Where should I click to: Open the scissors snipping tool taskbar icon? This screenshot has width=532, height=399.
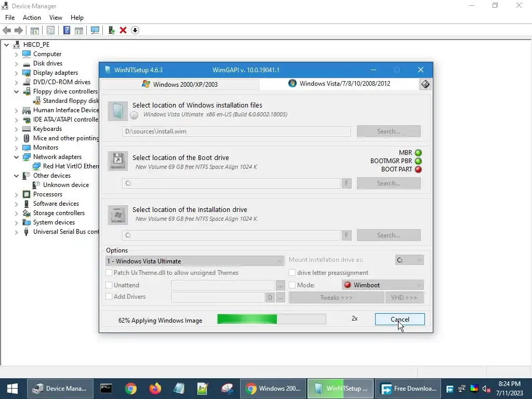pyautogui.click(x=228, y=389)
